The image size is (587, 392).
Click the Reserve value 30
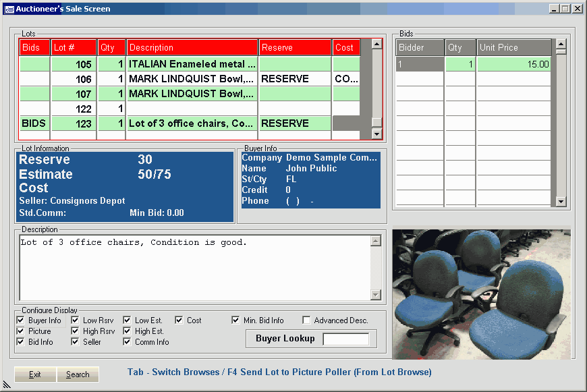(145, 160)
